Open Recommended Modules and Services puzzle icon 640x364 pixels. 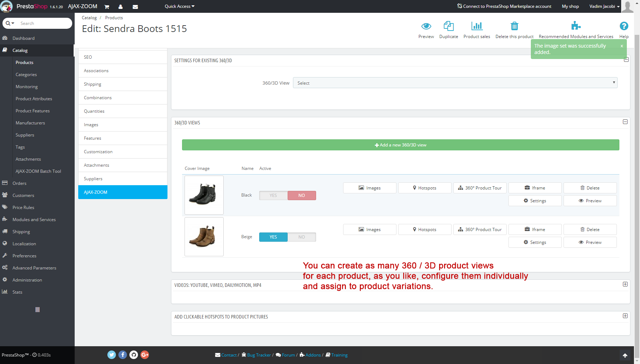[x=576, y=26]
